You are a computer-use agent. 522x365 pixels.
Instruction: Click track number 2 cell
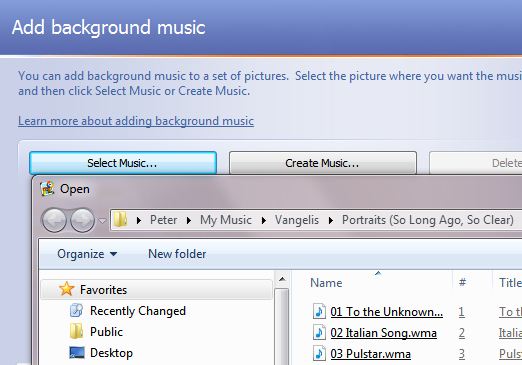pos(462,333)
